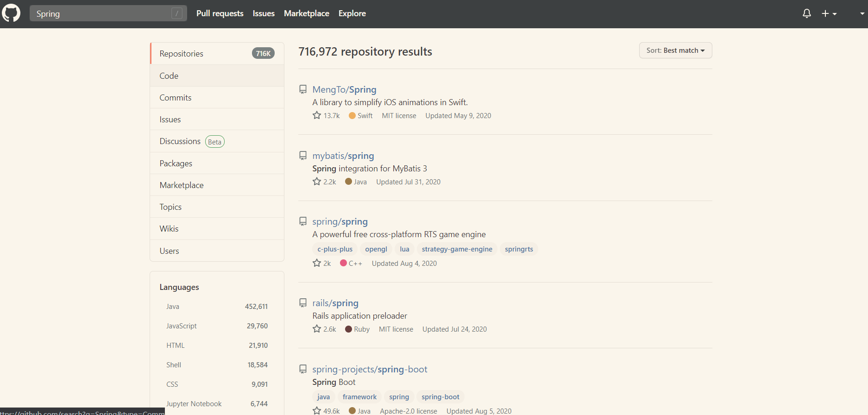Filter results by Java language
Viewport: 868px width, 415px height.
[x=217, y=307]
